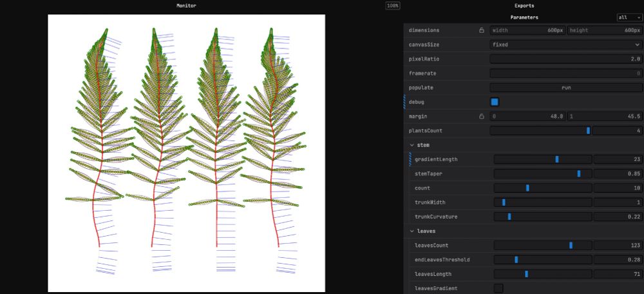Collapse the leaves section
This screenshot has height=294, width=644.
(422, 231)
